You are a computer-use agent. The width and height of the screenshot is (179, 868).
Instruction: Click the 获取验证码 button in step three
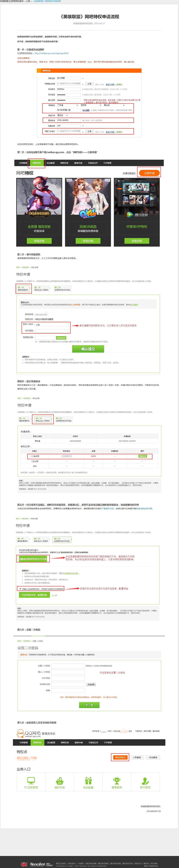[x=61, y=338]
